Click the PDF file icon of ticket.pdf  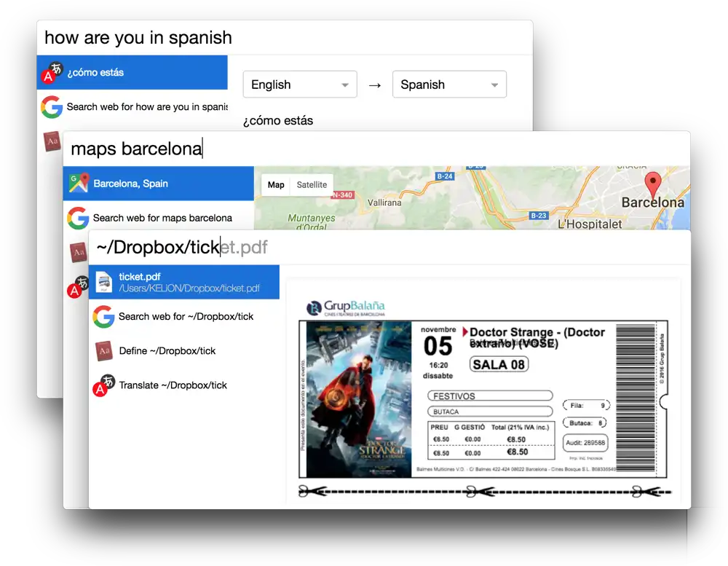point(104,282)
